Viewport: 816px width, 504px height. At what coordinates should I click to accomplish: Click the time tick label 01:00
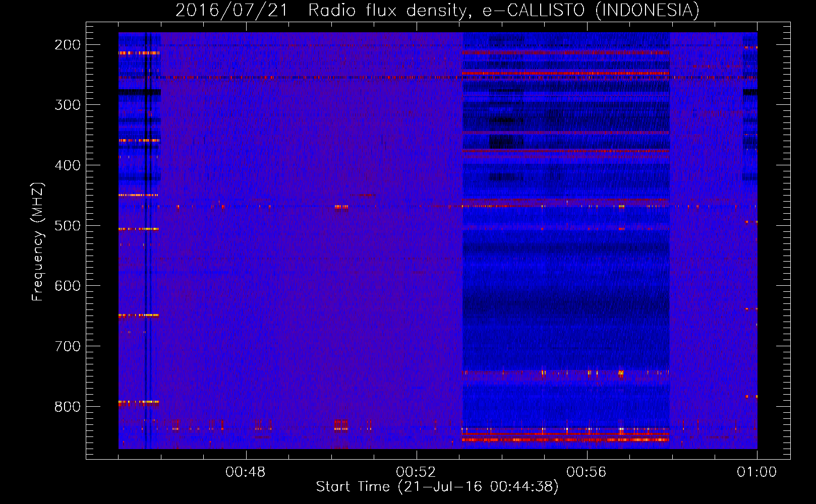point(756,472)
